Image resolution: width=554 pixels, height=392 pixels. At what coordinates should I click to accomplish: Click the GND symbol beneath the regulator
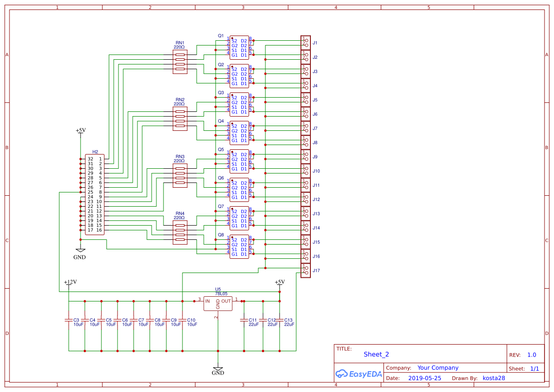(x=218, y=367)
